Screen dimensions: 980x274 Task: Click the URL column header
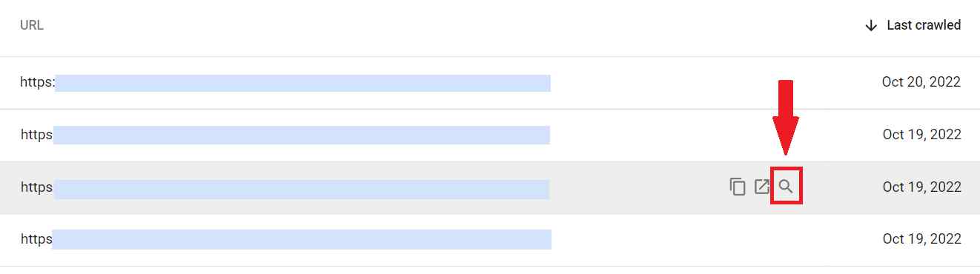click(32, 25)
